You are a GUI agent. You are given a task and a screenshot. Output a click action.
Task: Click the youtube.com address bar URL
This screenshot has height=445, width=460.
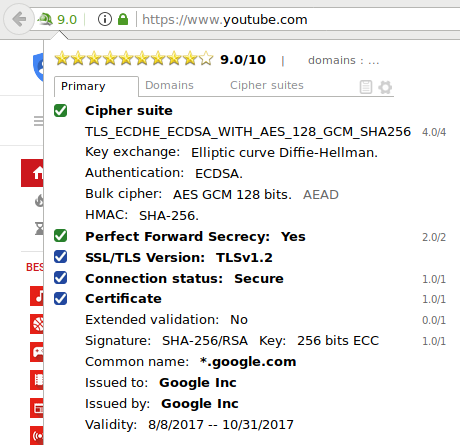225,20
